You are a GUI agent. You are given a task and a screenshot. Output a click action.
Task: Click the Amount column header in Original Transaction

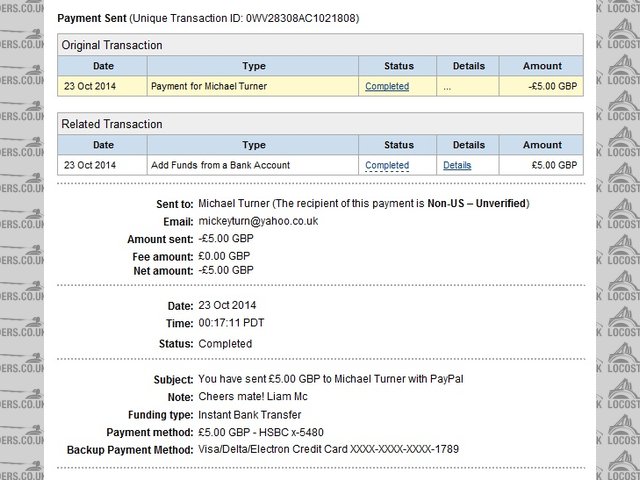(543, 66)
